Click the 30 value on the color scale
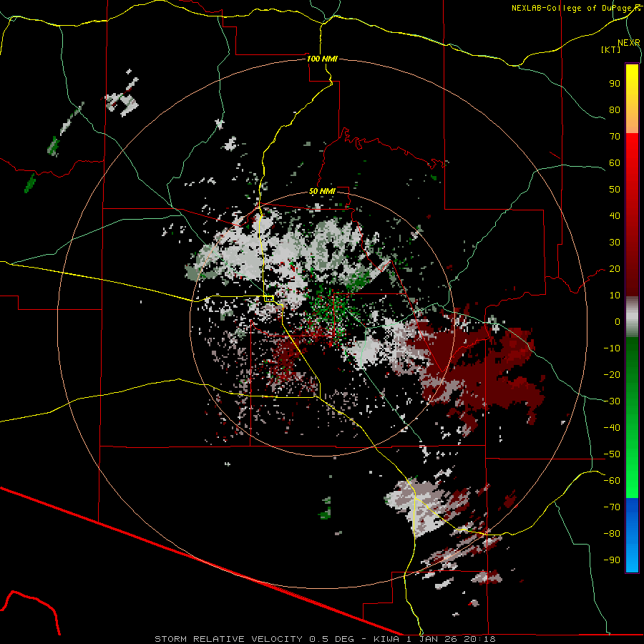The image size is (644, 644). coord(615,243)
